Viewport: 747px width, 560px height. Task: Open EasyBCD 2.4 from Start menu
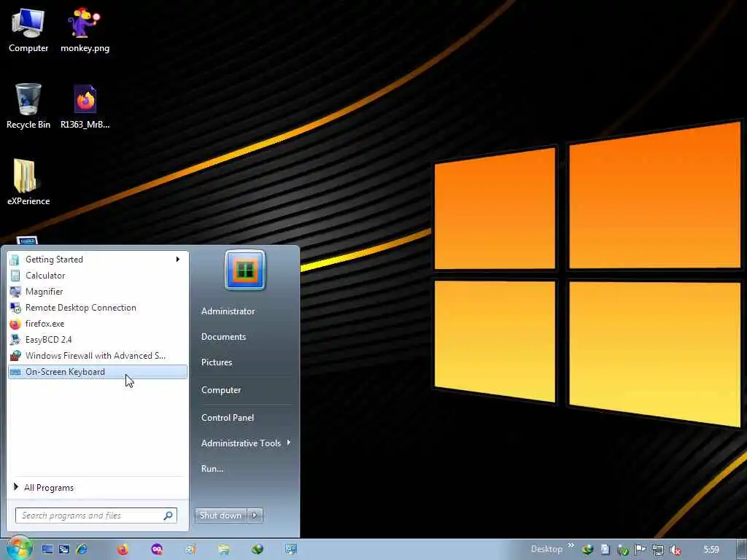point(97,340)
